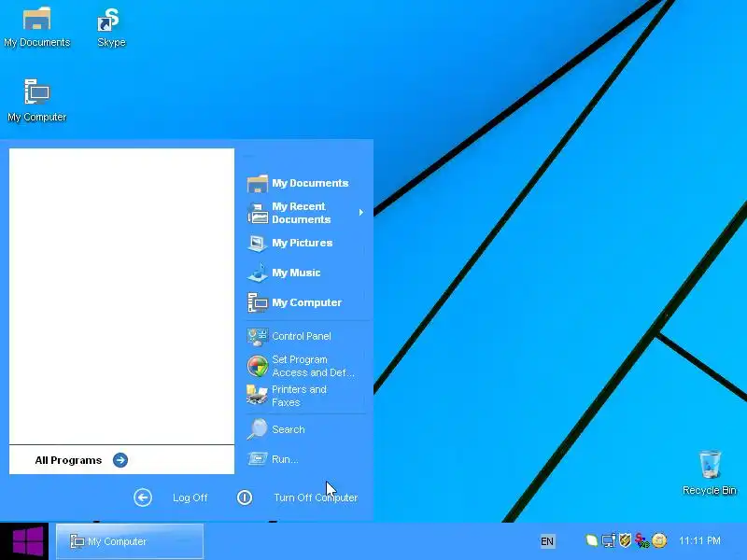Open the My Documents desktop shortcut
Viewport: 747px width, 560px height.
coord(36,27)
